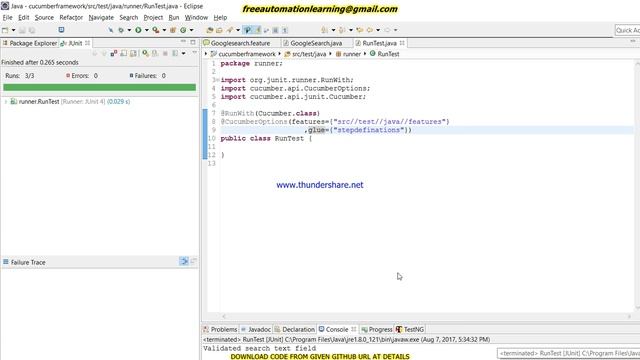640x360 pixels.
Task: Switch to the Javadoc tab
Action: pos(256,329)
